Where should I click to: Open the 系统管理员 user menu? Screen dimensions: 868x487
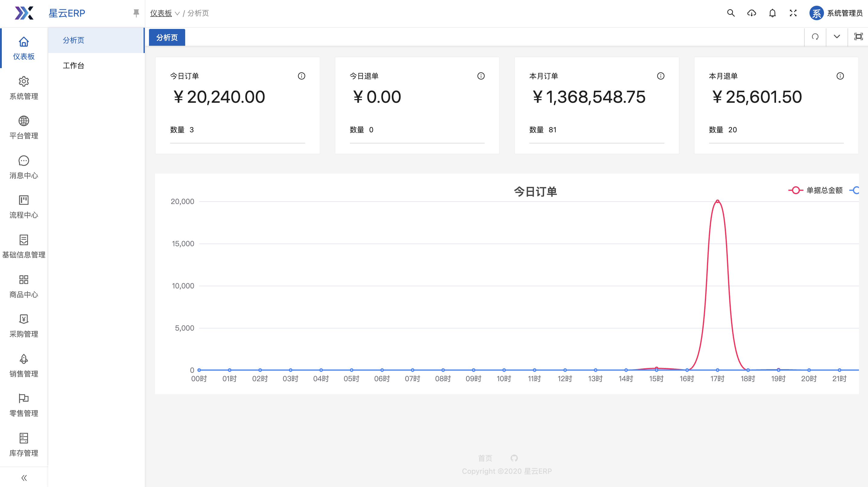pos(836,13)
